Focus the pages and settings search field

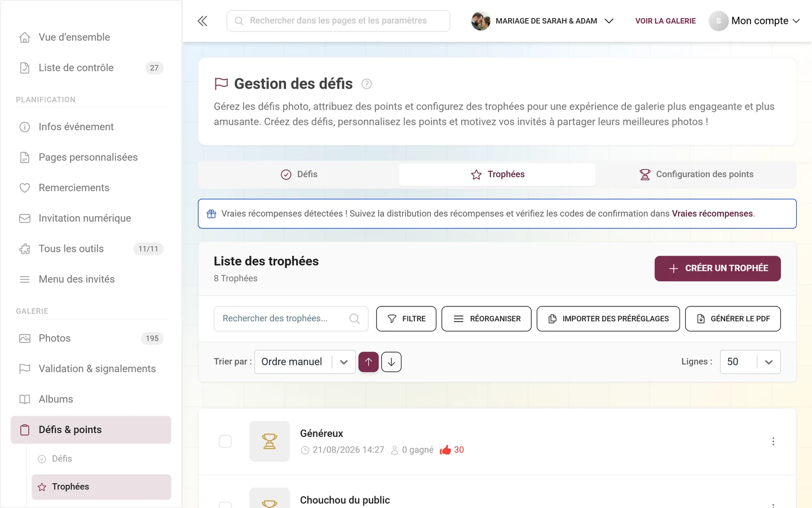click(x=338, y=21)
